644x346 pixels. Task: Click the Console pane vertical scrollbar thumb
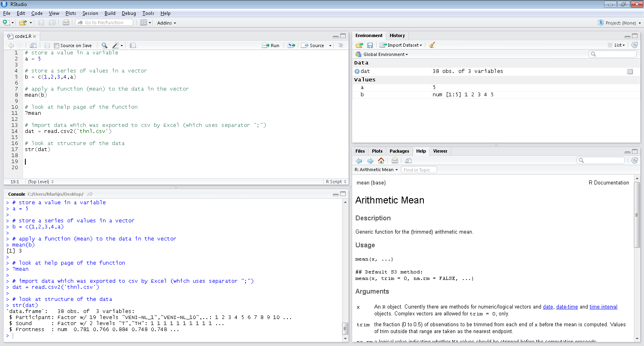point(345,328)
